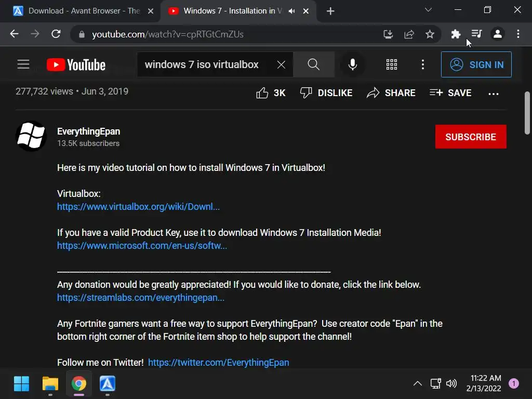Click the "277,732 views" text
532x399 pixels.
tap(45, 91)
